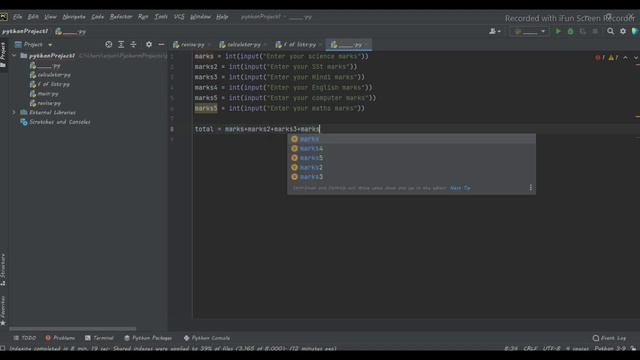Click Next Tip link in completion popup
The width and height of the screenshot is (640, 360).
(x=460, y=188)
